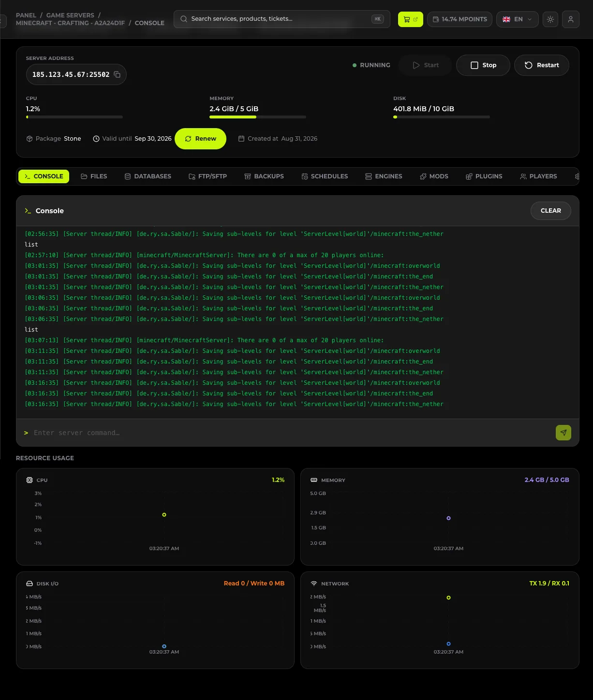
Task: Open the Files tab
Action: pyautogui.click(x=94, y=176)
